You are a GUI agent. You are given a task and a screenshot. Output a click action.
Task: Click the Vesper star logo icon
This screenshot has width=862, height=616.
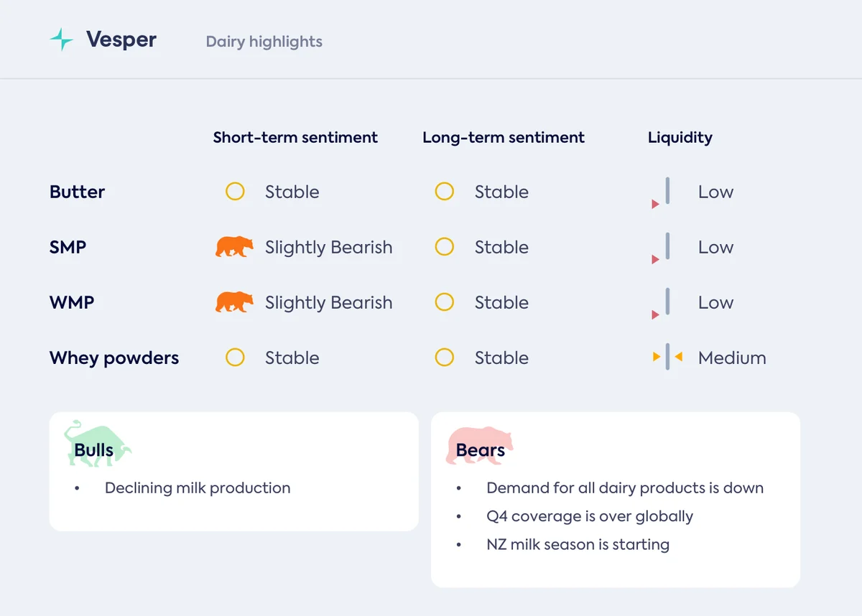click(x=62, y=39)
